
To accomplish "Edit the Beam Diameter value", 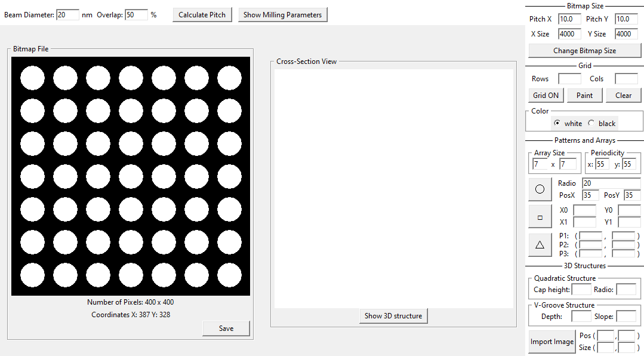I will click(x=67, y=14).
